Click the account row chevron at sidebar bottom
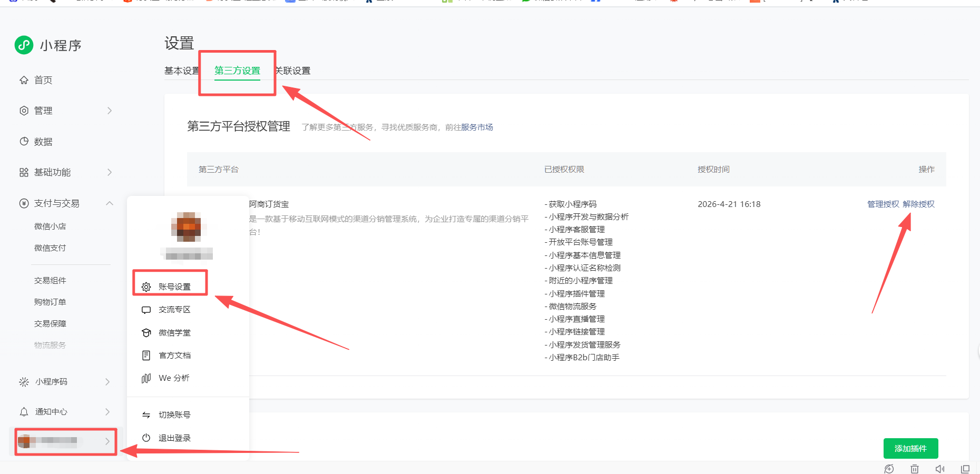This screenshot has height=474, width=980. (x=107, y=441)
